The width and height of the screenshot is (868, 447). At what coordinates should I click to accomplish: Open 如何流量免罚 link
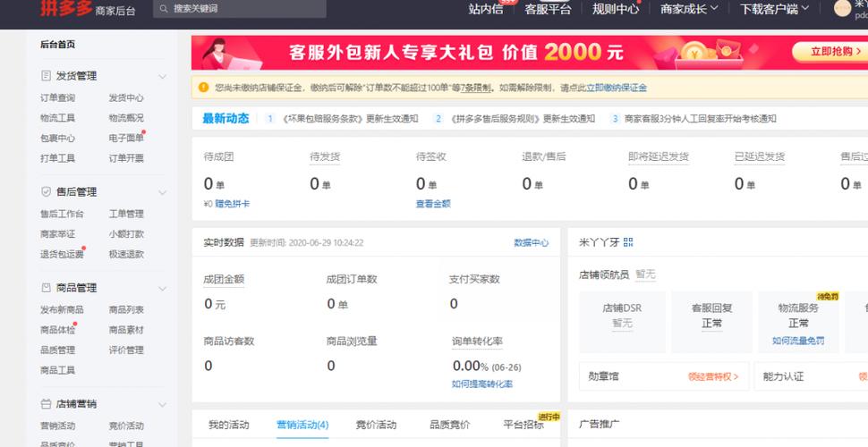click(797, 341)
